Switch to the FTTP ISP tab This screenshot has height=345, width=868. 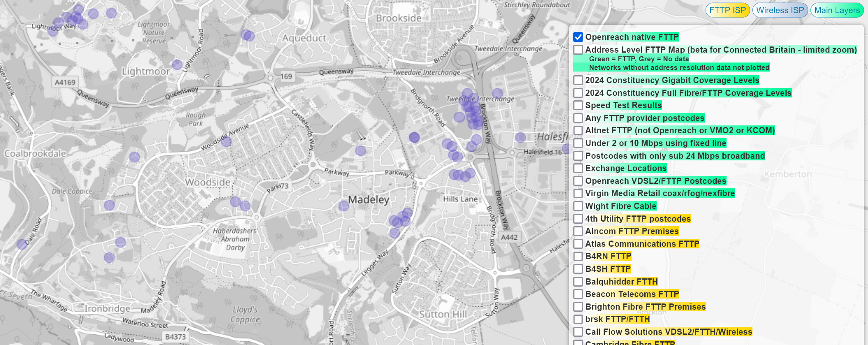coord(727,10)
